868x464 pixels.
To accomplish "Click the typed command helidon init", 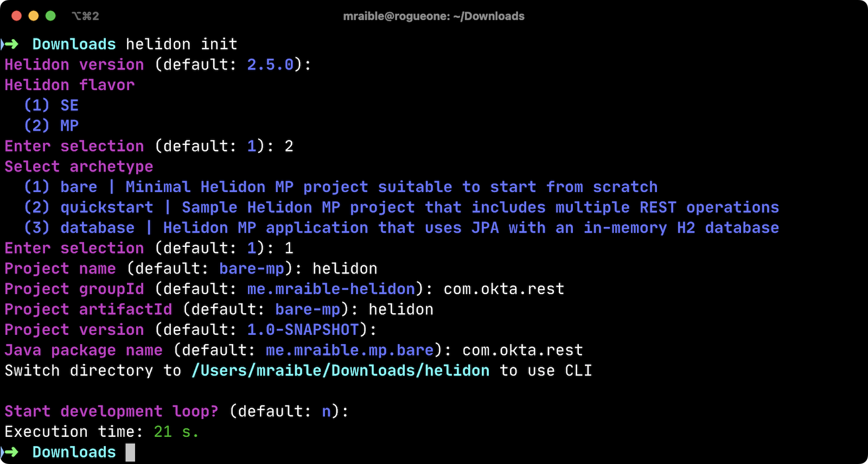I will 182,44.
